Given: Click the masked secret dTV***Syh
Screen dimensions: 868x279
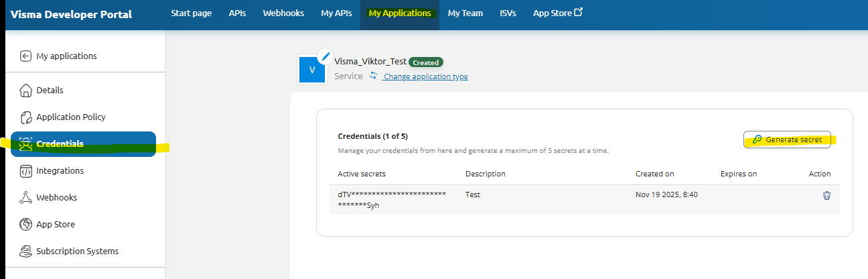Looking at the screenshot, I should pyautogui.click(x=392, y=200).
